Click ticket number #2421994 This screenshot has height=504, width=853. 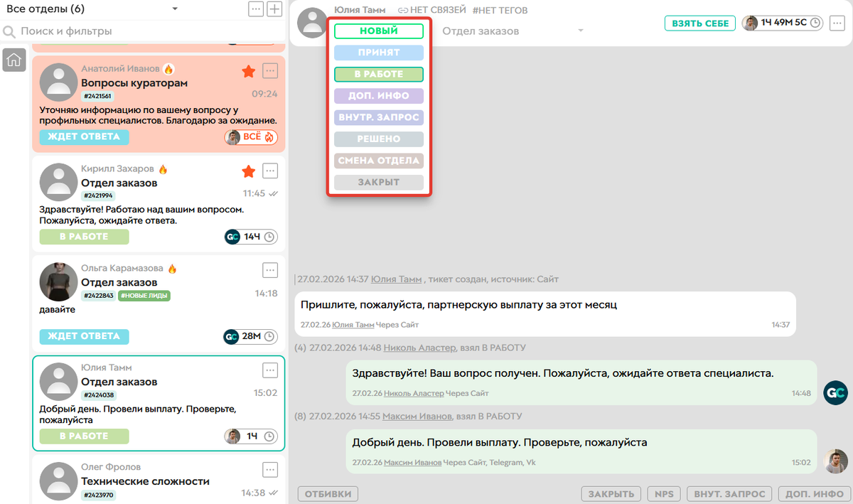(x=98, y=195)
